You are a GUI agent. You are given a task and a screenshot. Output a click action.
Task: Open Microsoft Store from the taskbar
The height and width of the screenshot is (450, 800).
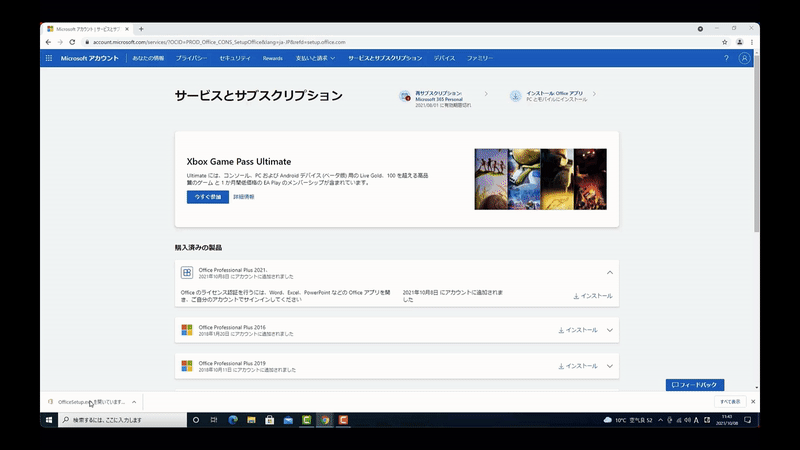(x=269, y=420)
